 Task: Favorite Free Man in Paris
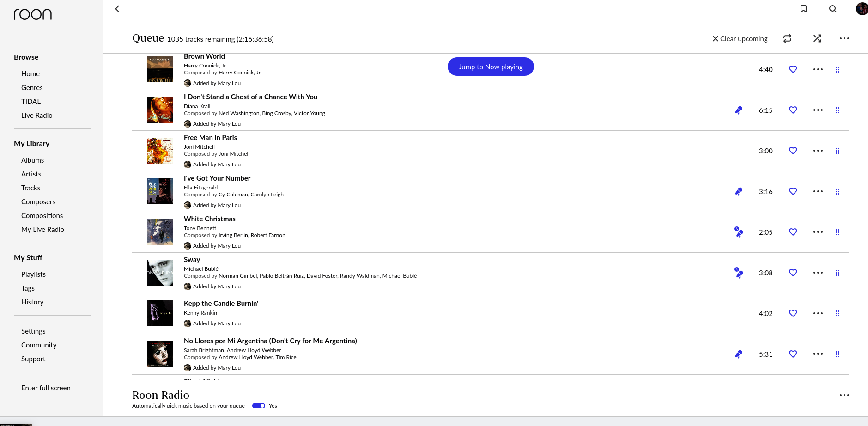click(x=793, y=151)
